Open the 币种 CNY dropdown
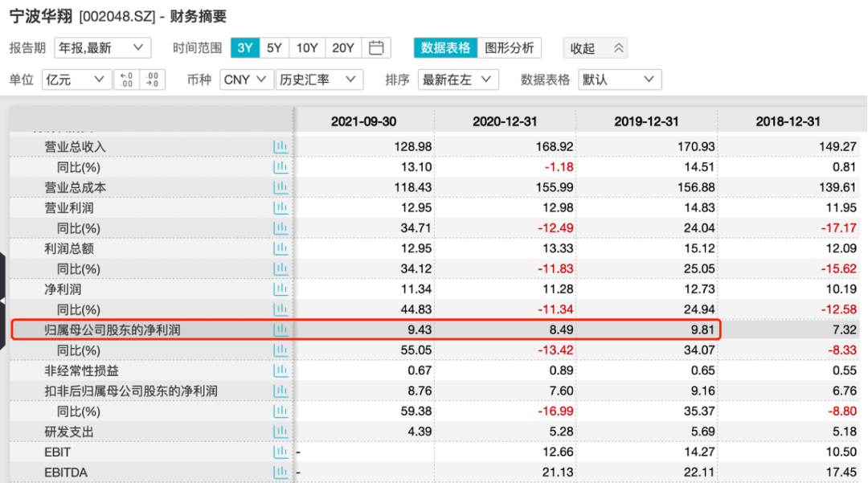This screenshot has height=483, width=868. click(247, 80)
